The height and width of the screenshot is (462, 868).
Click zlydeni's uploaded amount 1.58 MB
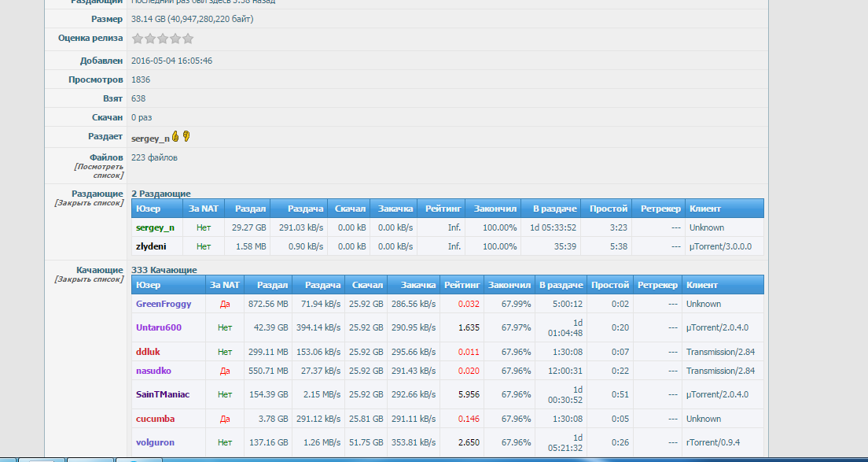(x=250, y=246)
